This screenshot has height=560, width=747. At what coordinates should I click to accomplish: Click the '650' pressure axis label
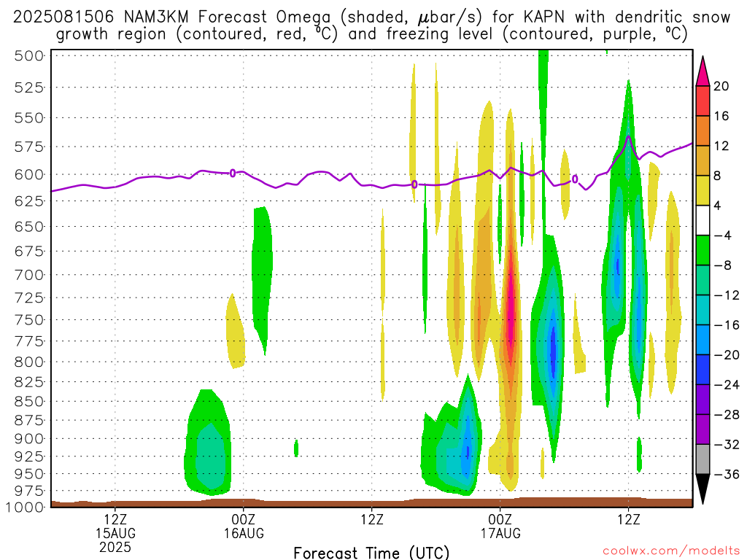click(29, 227)
